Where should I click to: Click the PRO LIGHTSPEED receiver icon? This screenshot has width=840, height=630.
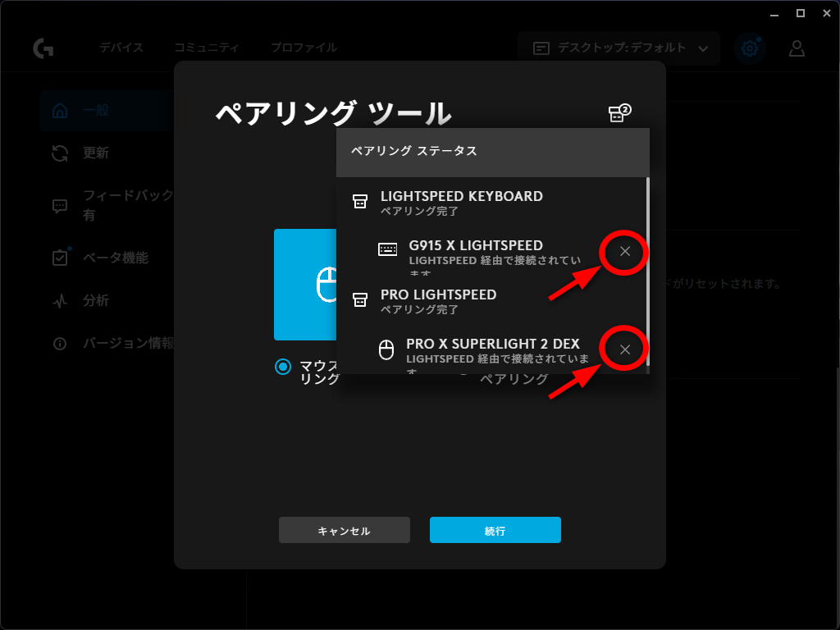tap(359, 300)
